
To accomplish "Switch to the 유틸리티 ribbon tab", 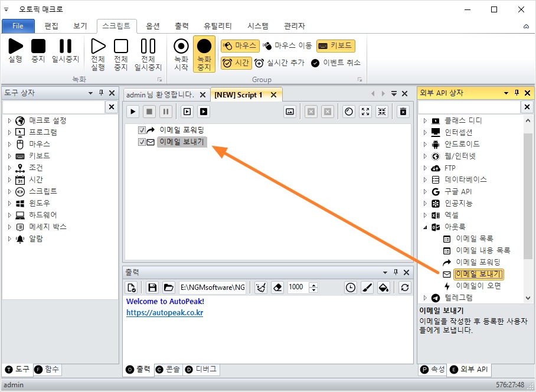I will (x=218, y=26).
